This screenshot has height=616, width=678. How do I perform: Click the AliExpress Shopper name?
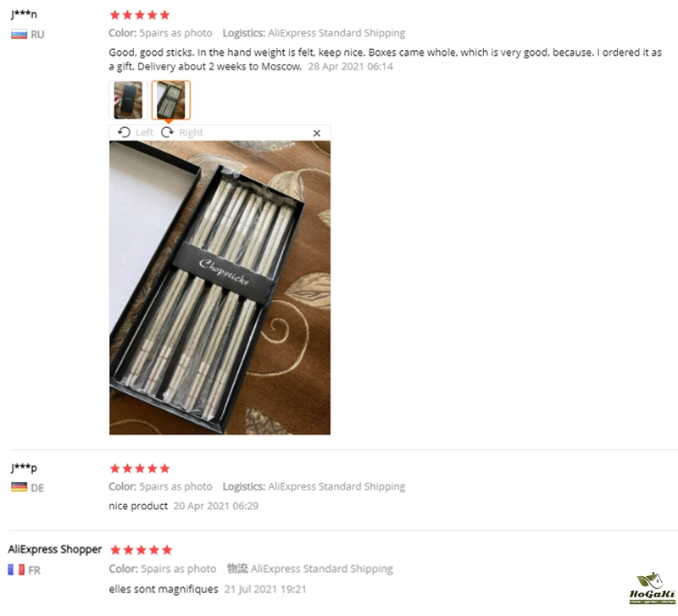(x=54, y=549)
